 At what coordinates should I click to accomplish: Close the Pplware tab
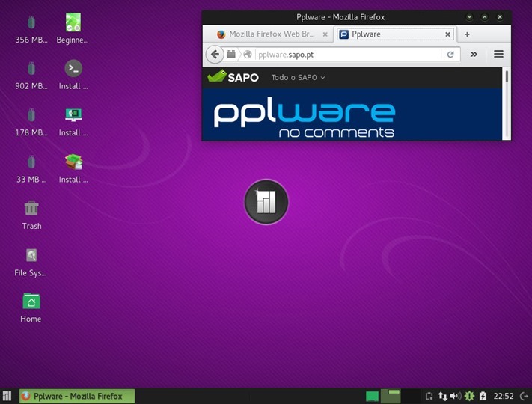tap(448, 34)
